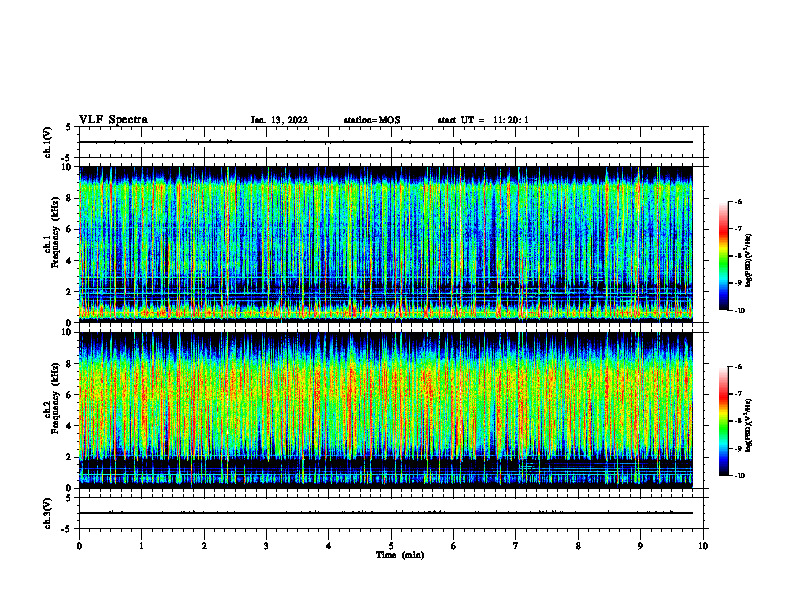
Task: Click the ch.2 frequency tick label "8"
Action: click(x=70, y=364)
